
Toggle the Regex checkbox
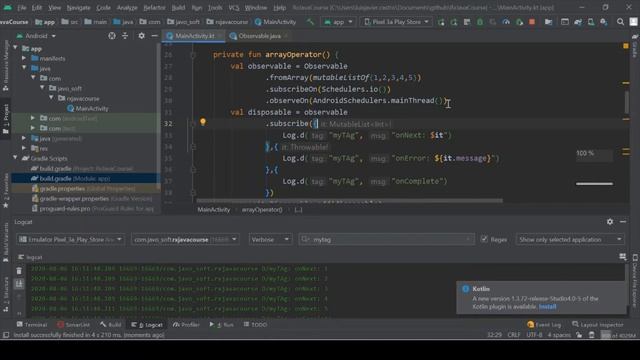coord(484,239)
